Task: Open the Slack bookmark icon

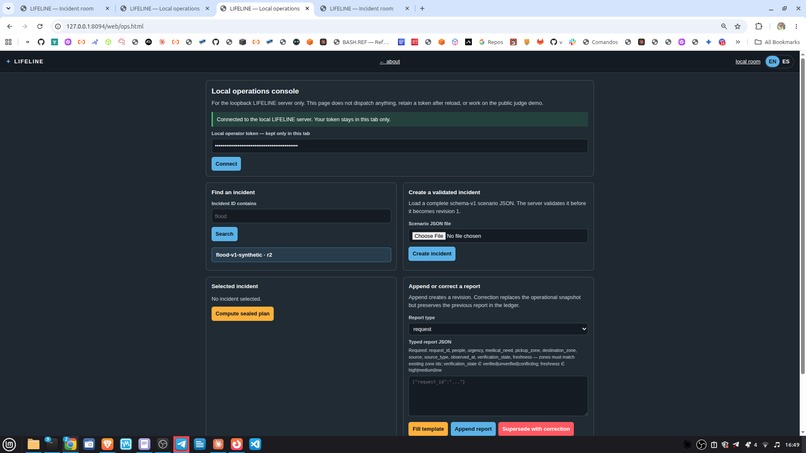Action: 572,42
